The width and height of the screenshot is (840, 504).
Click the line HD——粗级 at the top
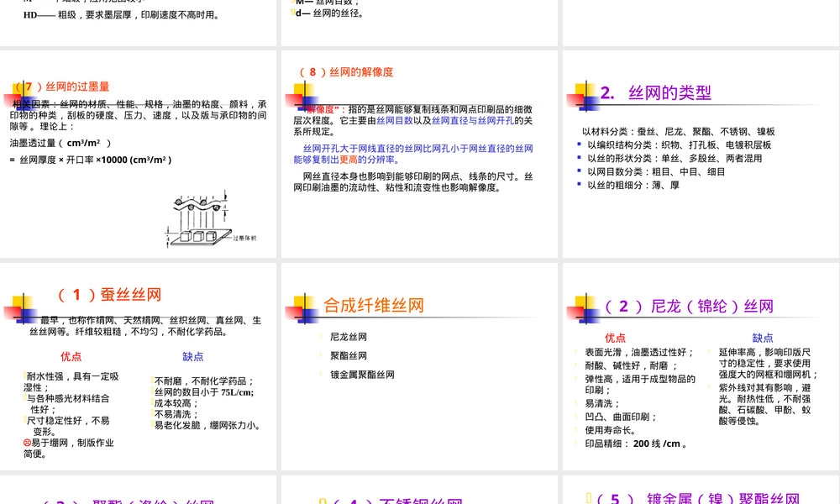point(122,15)
